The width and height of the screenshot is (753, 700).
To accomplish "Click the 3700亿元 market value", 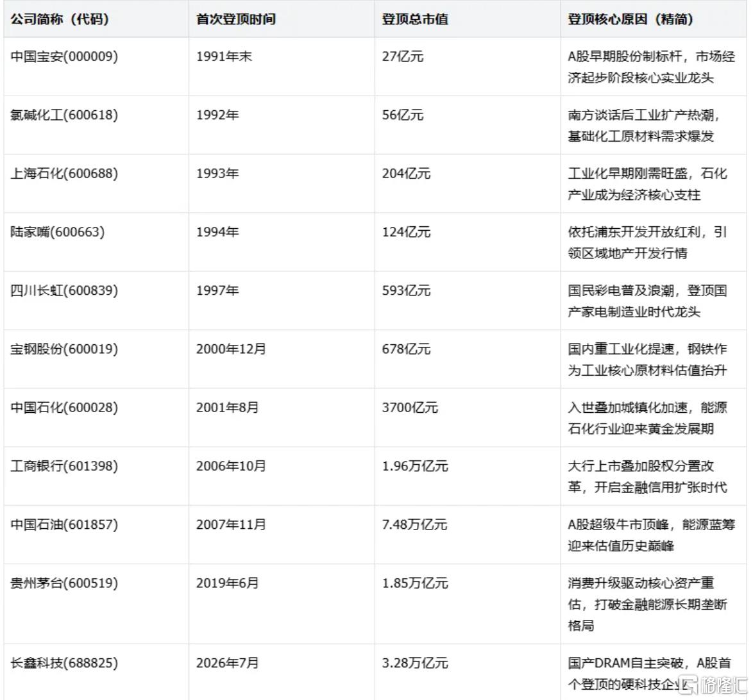I will 410,408.
